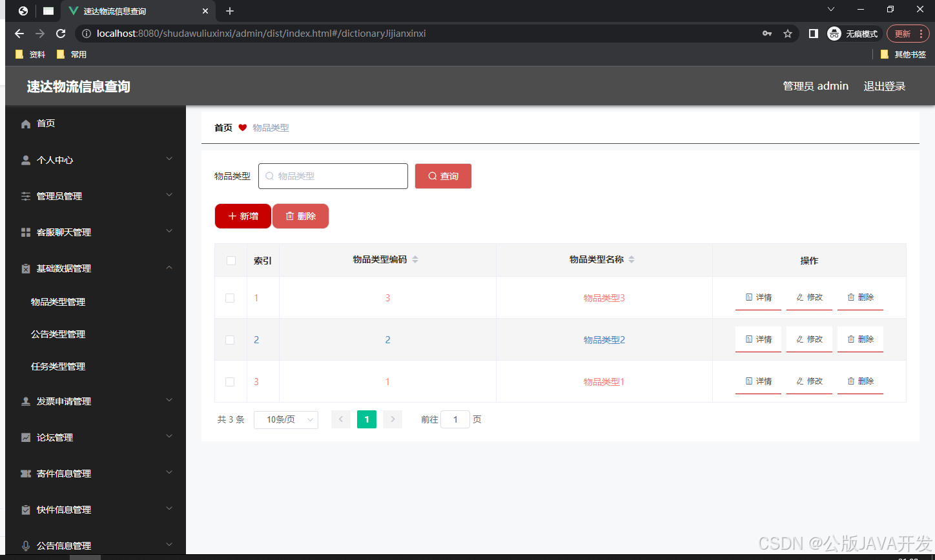
Task: Expand the 论坛管理 menu chevron
Action: pyautogui.click(x=169, y=436)
